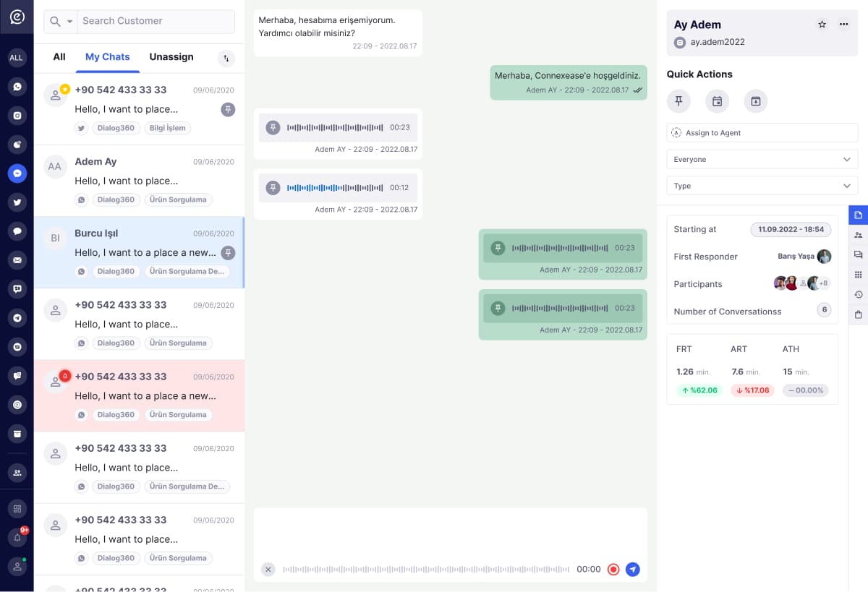This screenshot has width=868, height=592.
Task: Open the Adem Ay conversation
Action: 139,181
